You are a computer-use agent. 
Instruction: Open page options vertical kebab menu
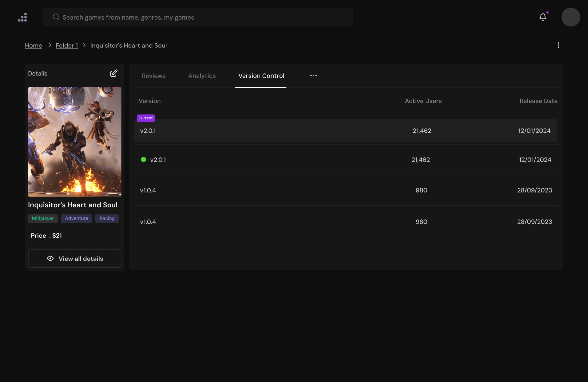(x=558, y=45)
